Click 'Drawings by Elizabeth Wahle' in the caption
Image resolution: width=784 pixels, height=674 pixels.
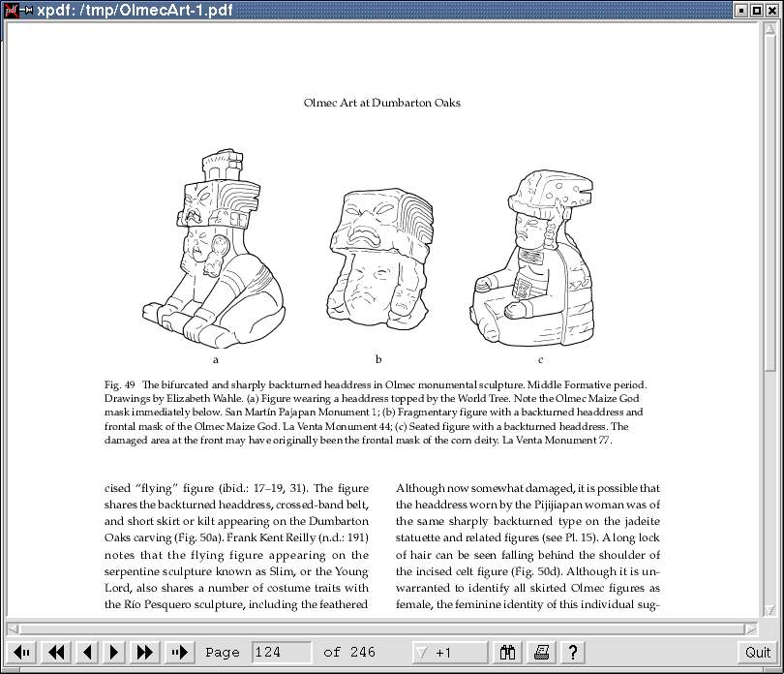tap(174, 399)
